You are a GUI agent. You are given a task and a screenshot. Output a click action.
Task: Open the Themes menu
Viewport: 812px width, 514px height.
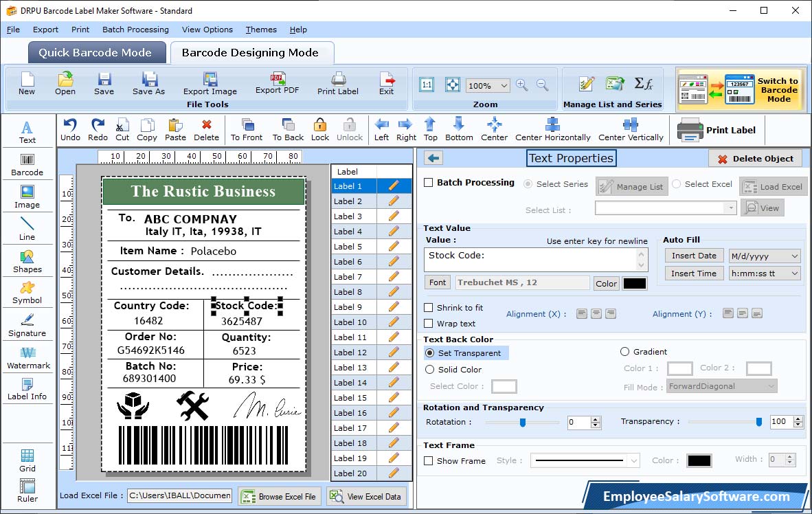coord(261,30)
